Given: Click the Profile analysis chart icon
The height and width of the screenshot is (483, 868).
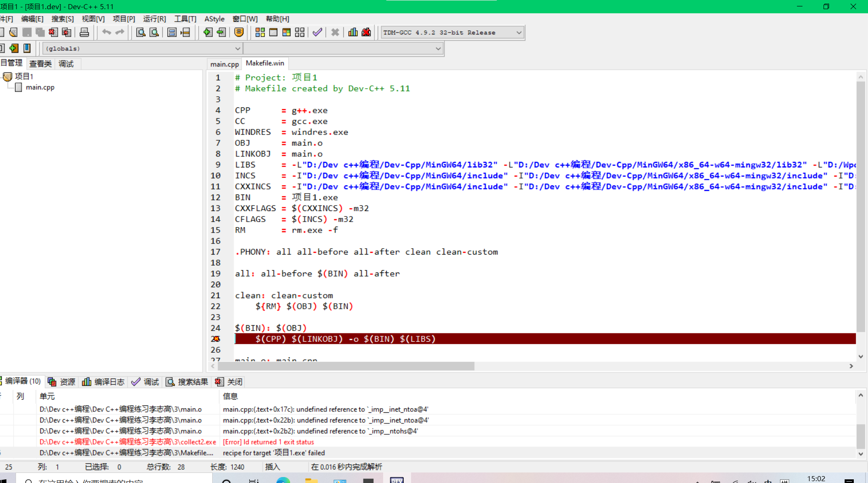Looking at the screenshot, I should click(x=352, y=32).
